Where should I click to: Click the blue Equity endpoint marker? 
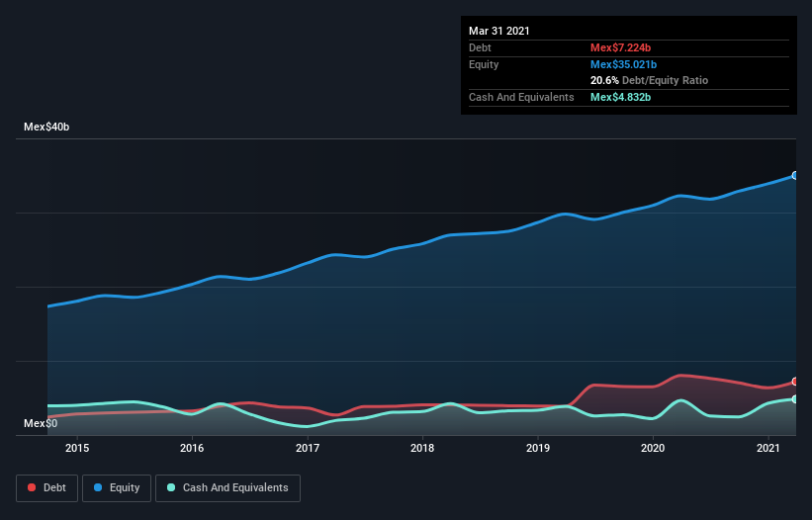point(795,176)
